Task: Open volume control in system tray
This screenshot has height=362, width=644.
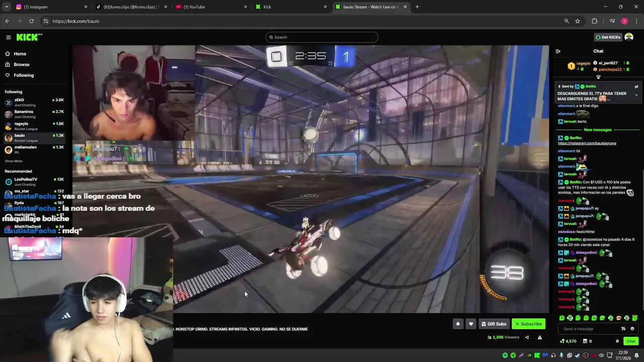Action: pos(602,355)
